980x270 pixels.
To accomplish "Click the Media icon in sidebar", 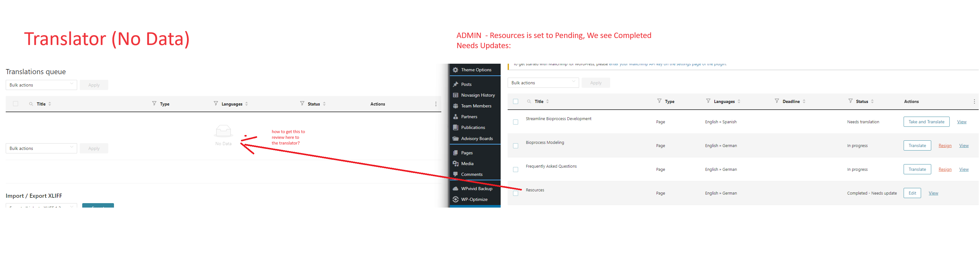I will pyautogui.click(x=455, y=164).
